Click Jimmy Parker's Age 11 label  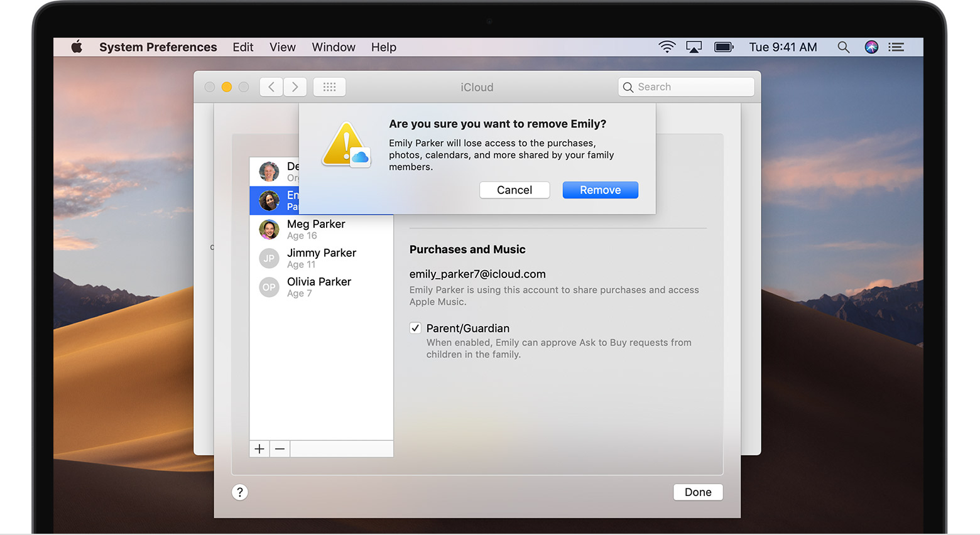click(302, 264)
